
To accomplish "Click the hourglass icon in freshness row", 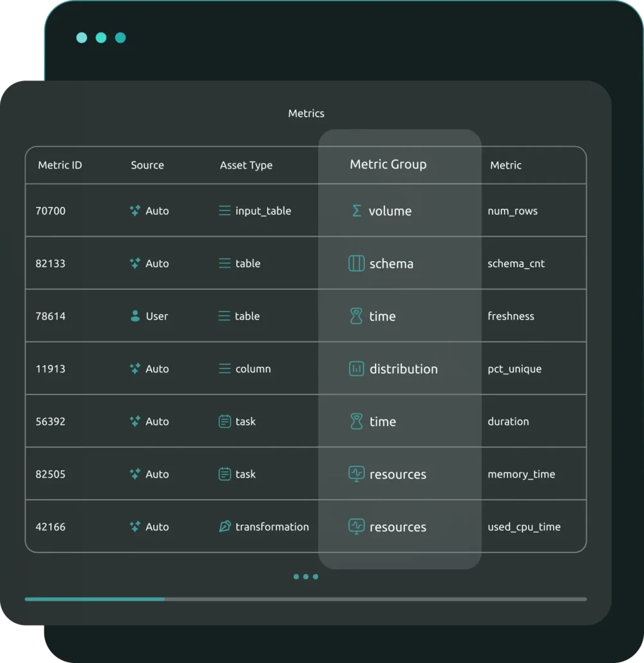I will point(356,316).
